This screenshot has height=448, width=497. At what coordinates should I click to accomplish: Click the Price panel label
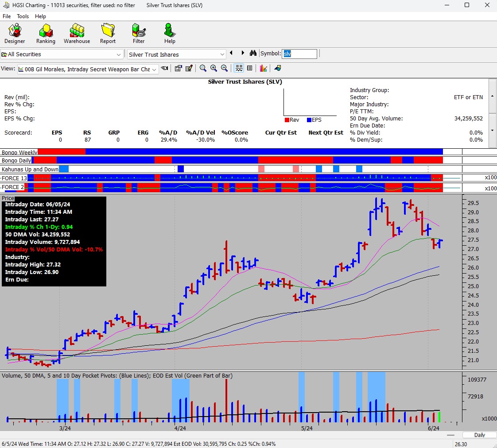click(8, 198)
